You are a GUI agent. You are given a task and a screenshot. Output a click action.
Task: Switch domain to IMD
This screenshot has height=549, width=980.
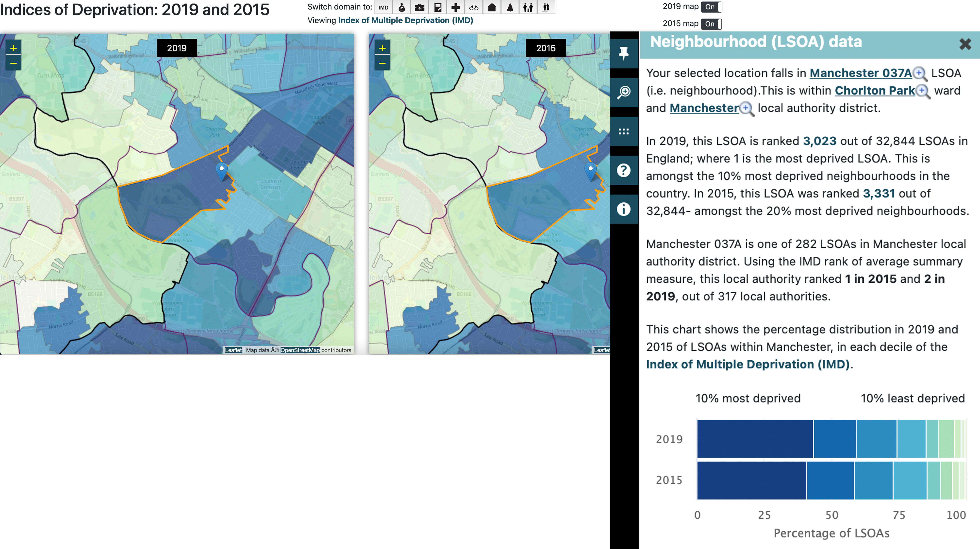tap(384, 7)
